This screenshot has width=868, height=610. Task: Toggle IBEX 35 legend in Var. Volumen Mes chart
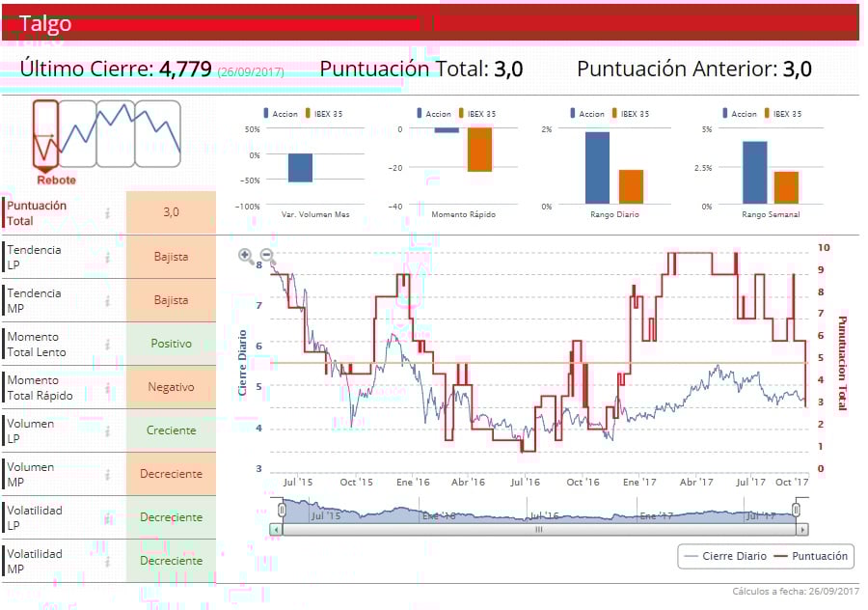point(324,114)
